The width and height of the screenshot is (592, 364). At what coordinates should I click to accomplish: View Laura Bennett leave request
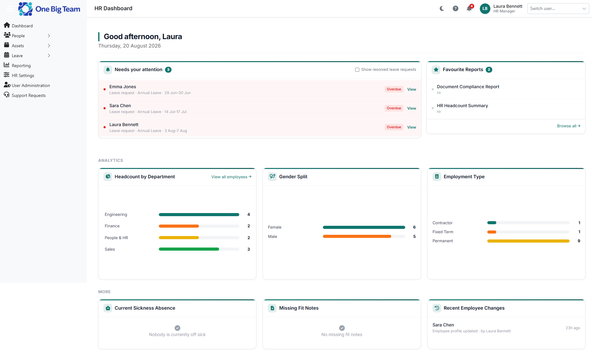point(411,127)
